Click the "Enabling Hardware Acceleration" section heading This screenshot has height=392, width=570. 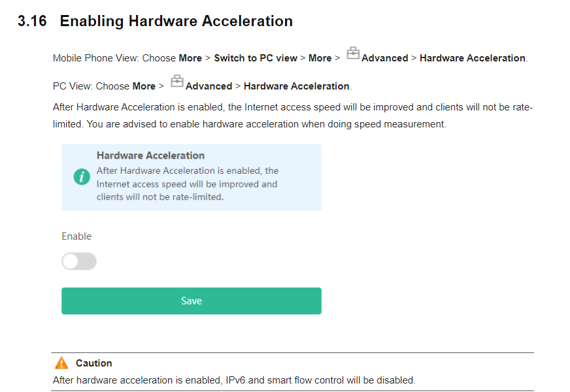tap(176, 21)
